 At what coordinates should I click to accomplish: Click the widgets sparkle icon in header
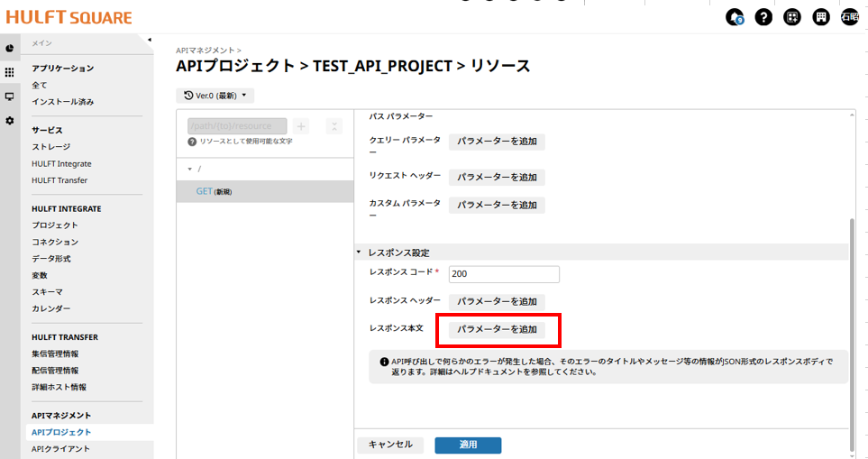[792, 17]
